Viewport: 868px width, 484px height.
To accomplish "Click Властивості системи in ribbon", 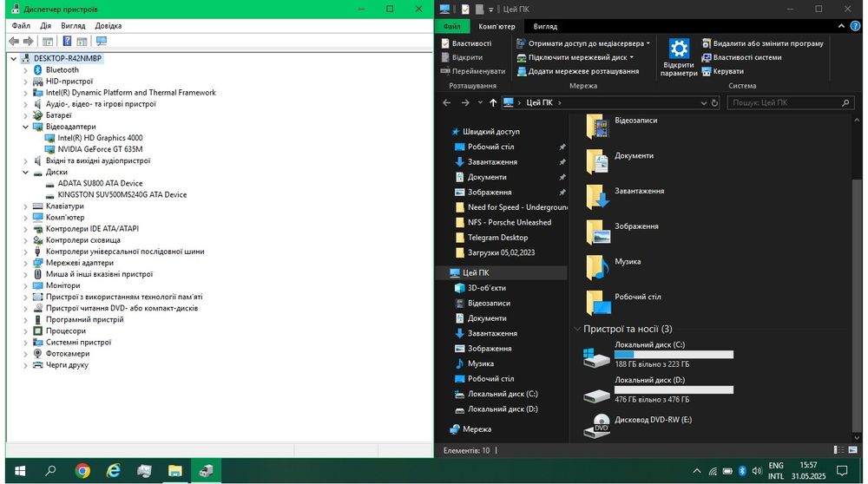I will [x=741, y=57].
